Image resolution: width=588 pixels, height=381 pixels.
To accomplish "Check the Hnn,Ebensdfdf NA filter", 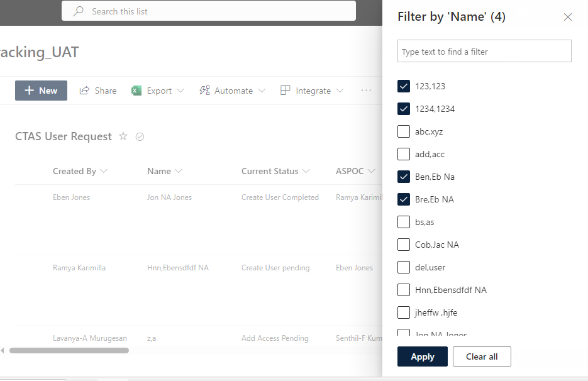I will 403,290.
